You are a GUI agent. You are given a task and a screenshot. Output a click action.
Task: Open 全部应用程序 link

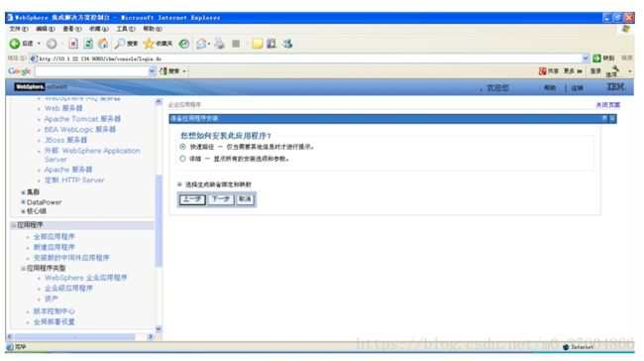54,236
